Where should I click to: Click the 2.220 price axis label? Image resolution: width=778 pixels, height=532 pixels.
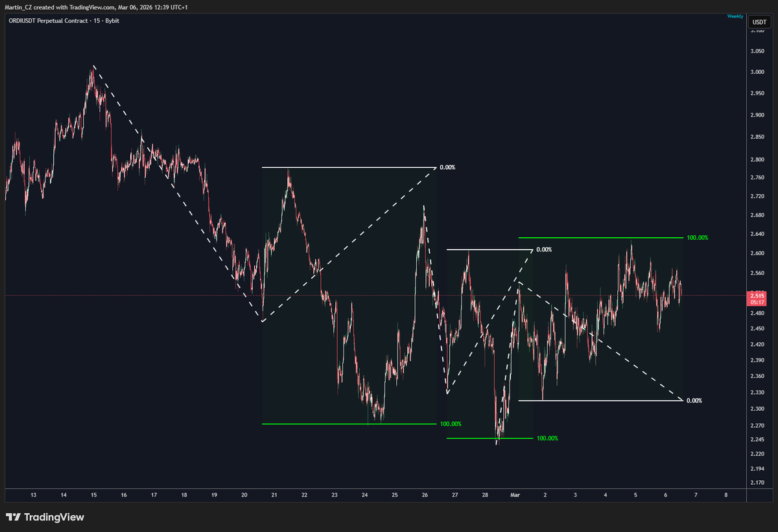click(757, 454)
